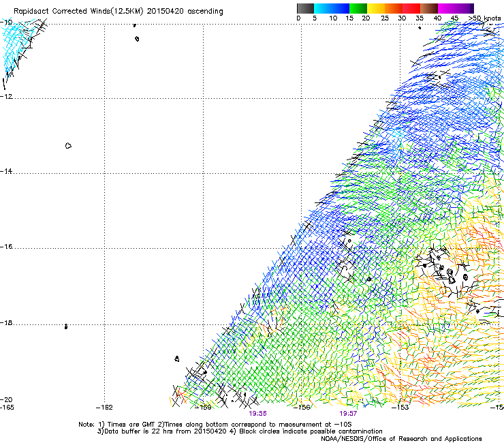The image size is (504, 443).
Task: Click the small island near -162 at -18
Action: click(66, 326)
